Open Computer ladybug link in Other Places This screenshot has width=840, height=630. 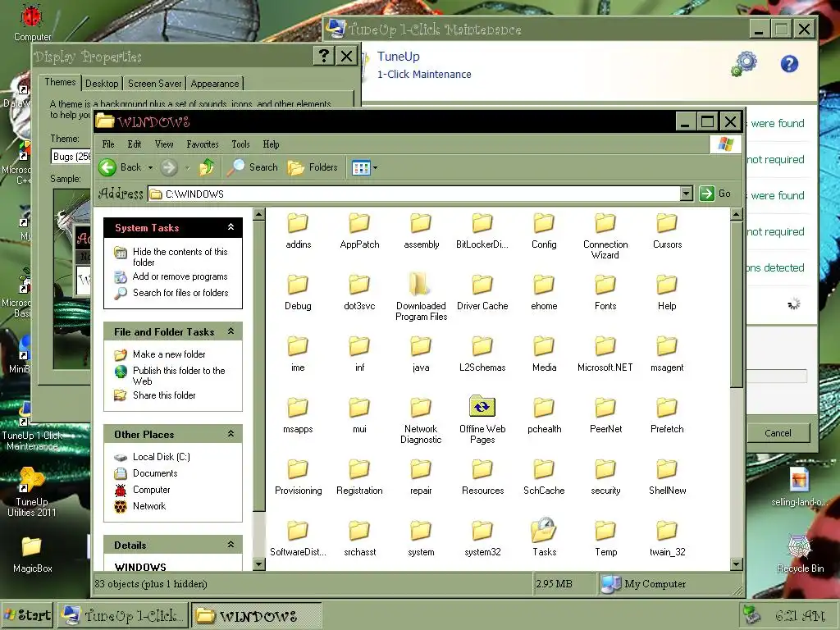tap(151, 490)
